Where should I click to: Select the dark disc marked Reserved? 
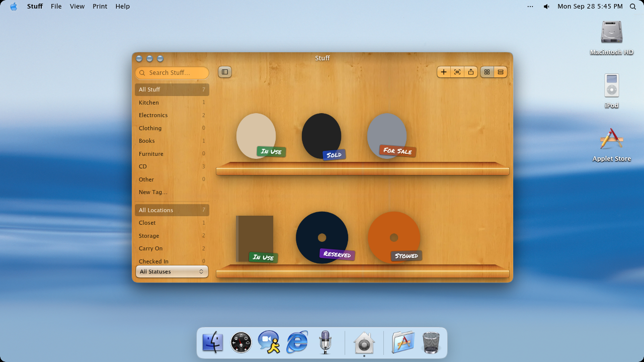tap(322, 237)
